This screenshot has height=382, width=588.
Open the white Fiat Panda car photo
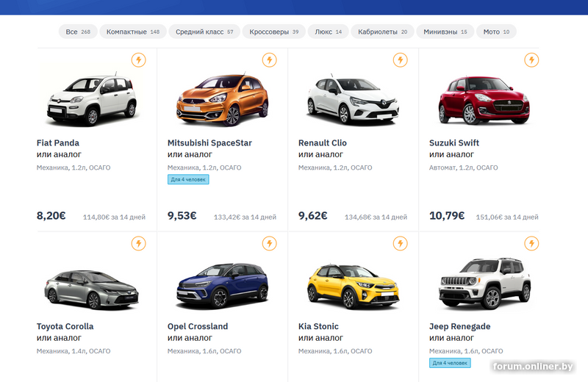point(92,99)
